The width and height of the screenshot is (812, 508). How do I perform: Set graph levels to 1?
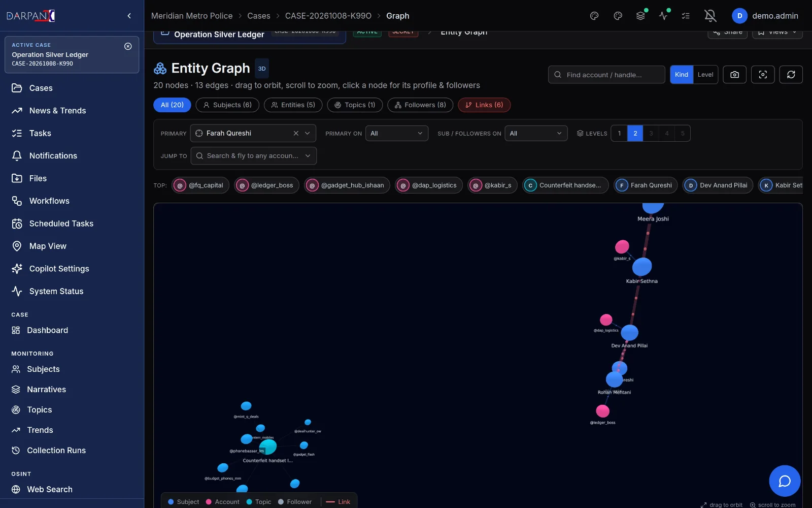click(x=619, y=133)
